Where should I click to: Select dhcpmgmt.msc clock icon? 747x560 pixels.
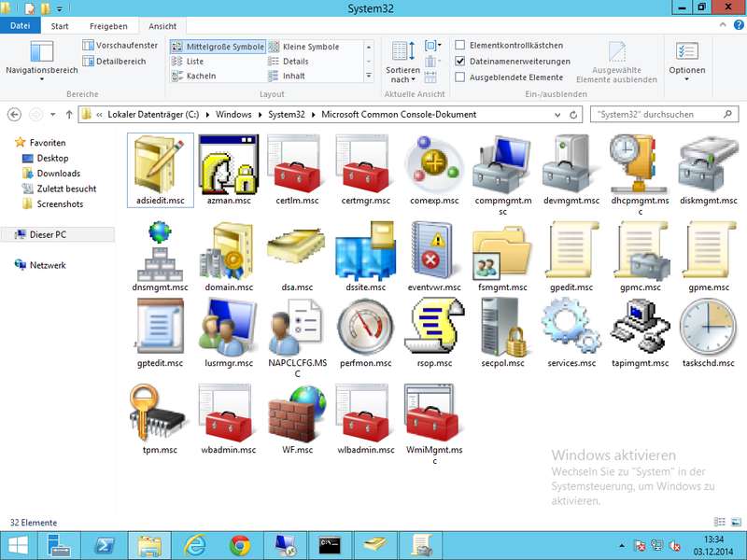[640, 164]
